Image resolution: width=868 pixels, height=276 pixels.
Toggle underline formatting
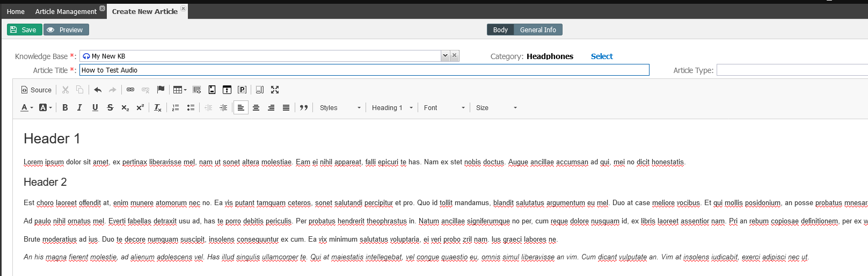(x=95, y=108)
